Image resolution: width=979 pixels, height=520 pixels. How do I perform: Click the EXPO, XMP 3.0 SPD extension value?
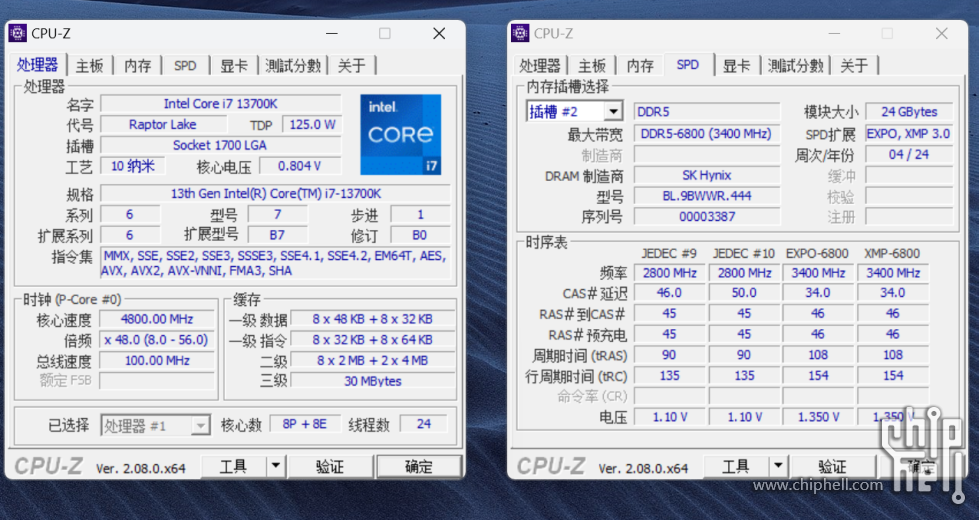(909, 134)
